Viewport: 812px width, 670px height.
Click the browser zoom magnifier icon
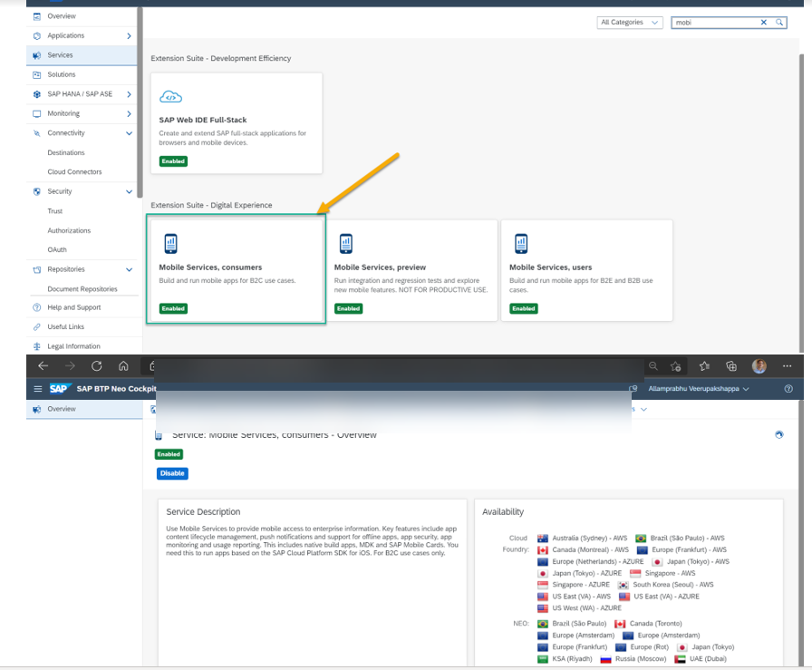(653, 366)
